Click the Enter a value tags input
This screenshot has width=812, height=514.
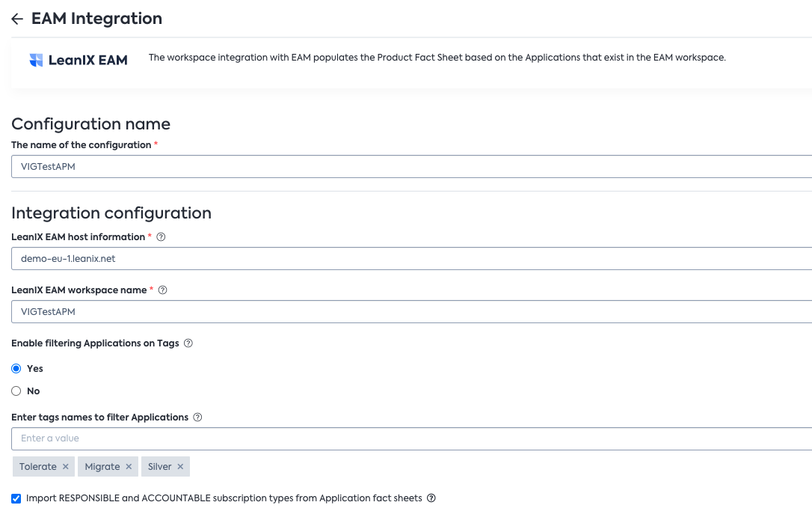pos(412,438)
